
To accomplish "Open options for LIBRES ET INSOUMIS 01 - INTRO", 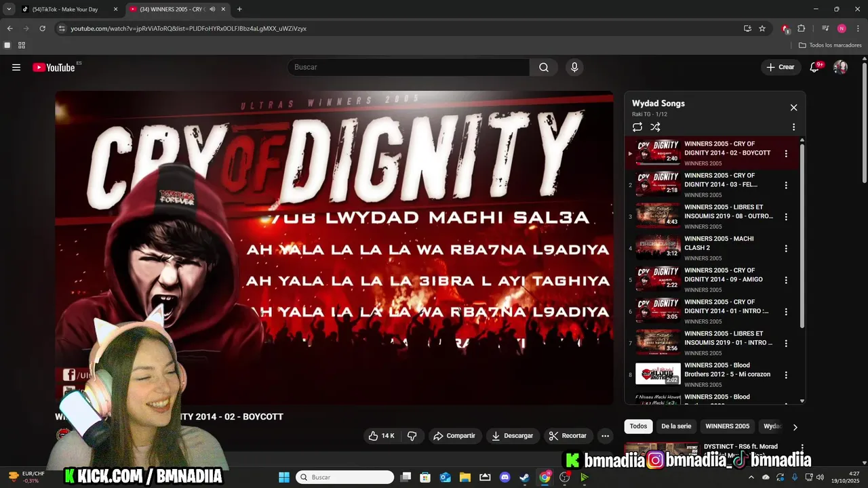I will (x=786, y=343).
